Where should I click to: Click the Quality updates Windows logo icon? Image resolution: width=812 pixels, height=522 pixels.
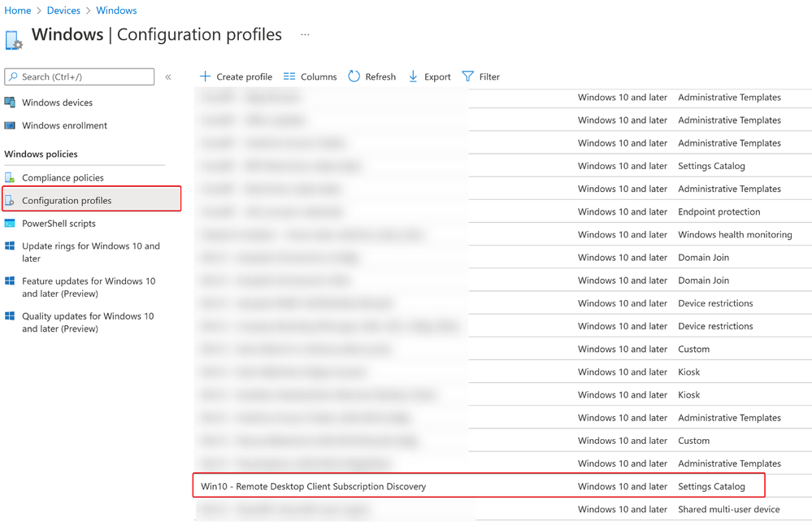[x=10, y=316]
